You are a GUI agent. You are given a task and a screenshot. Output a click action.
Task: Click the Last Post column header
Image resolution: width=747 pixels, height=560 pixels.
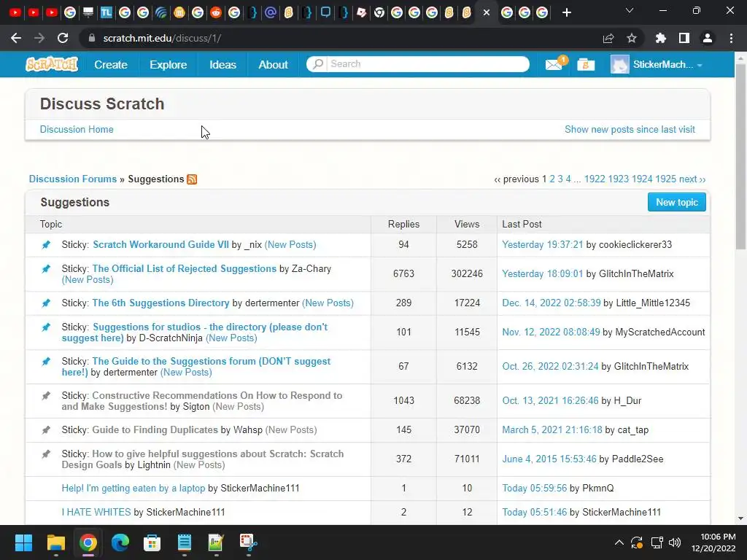(522, 225)
